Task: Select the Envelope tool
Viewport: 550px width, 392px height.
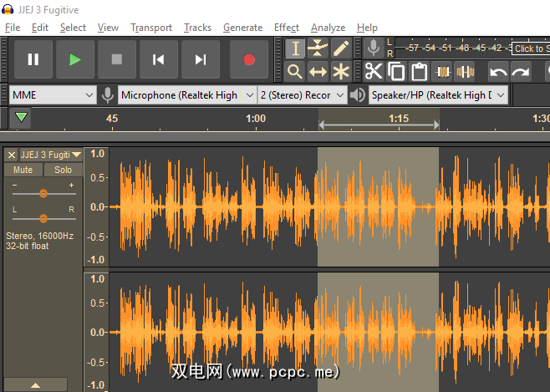Action: 318,48
